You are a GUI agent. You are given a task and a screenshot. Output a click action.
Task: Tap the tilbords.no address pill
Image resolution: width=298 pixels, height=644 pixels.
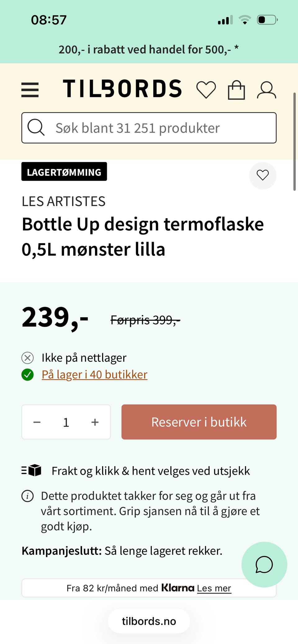(x=149, y=621)
